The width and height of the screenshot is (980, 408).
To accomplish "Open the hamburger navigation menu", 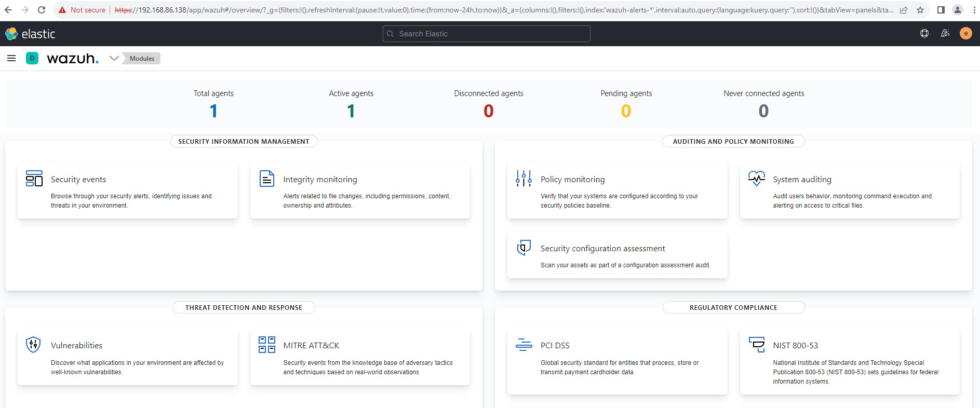I will (x=11, y=58).
